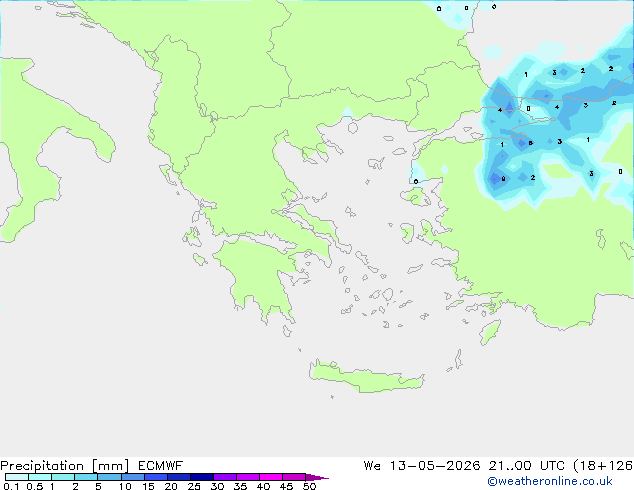Click the island of Crete on map
The height and width of the screenshot is (490, 634).
tap(366, 377)
